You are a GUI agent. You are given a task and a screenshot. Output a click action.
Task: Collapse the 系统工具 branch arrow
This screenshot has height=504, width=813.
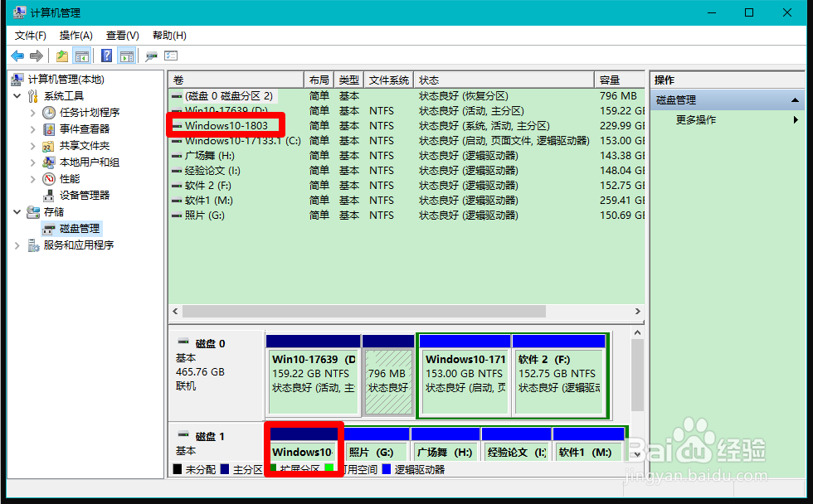(x=17, y=96)
